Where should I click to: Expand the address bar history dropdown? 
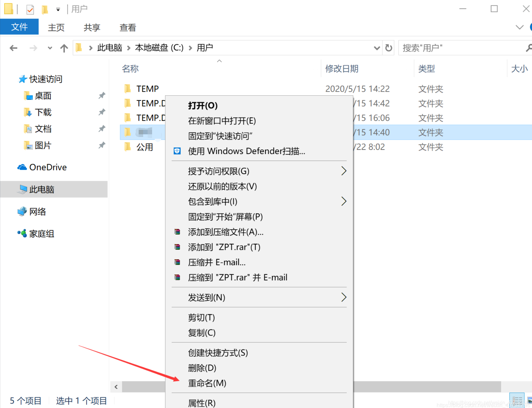point(377,48)
